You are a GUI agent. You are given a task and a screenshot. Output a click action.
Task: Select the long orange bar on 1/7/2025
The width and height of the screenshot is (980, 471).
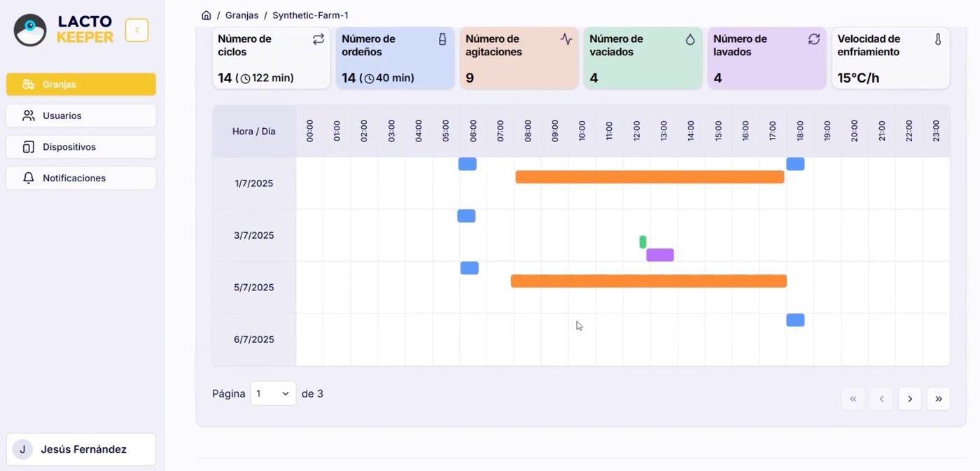tap(649, 176)
